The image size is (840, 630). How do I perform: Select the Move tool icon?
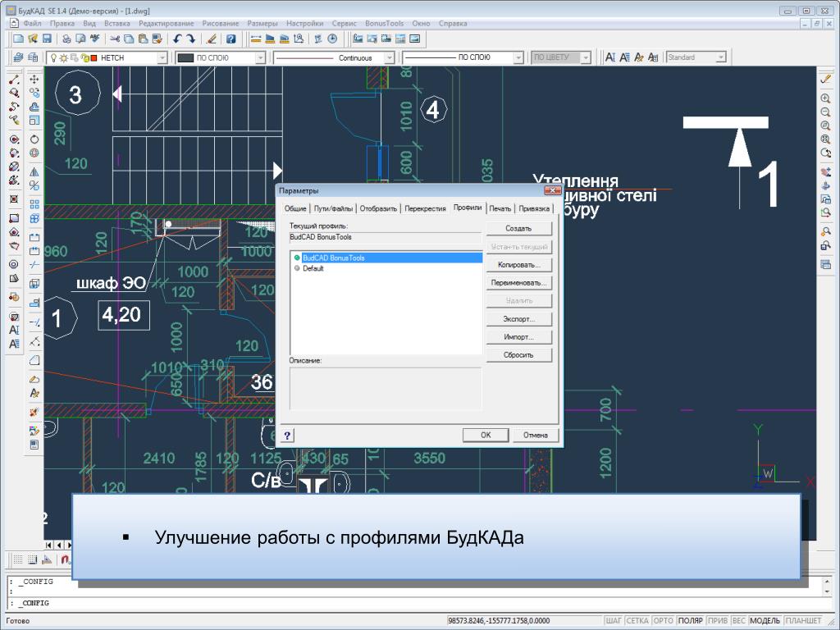tap(34, 80)
